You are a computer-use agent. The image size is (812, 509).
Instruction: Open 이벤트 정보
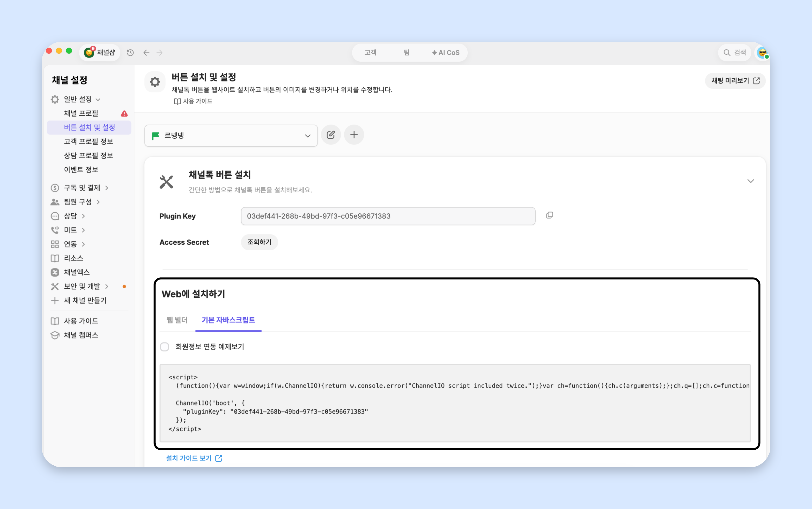tap(81, 170)
